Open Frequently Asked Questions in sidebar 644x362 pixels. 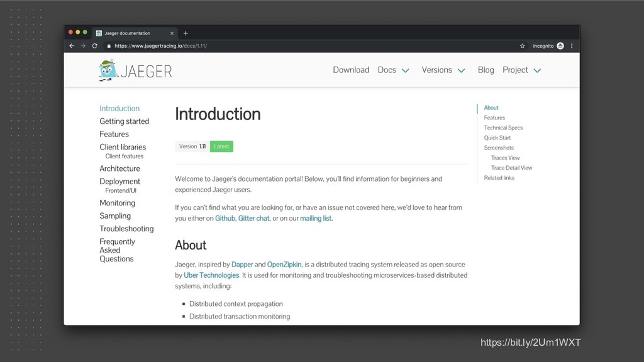[117, 250]
